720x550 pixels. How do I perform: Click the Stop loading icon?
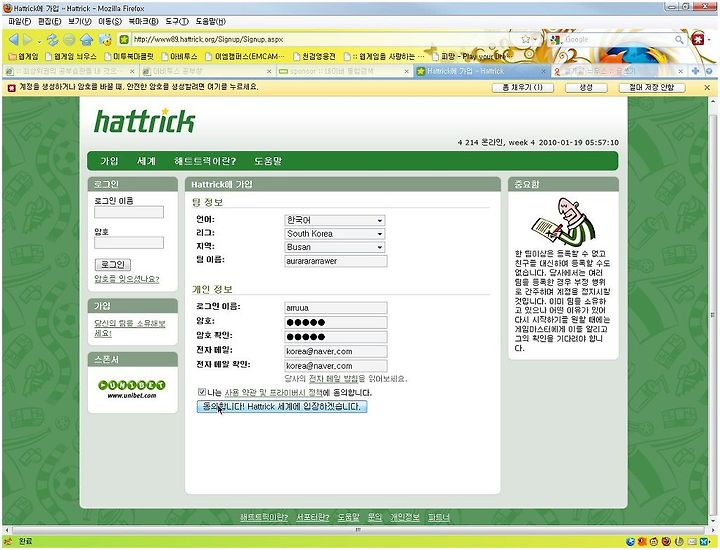pyautogui.click(x=69, y=40)
